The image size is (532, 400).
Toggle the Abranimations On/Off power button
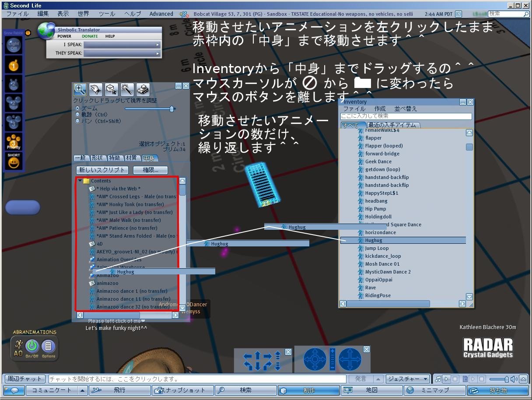[32, 346]
